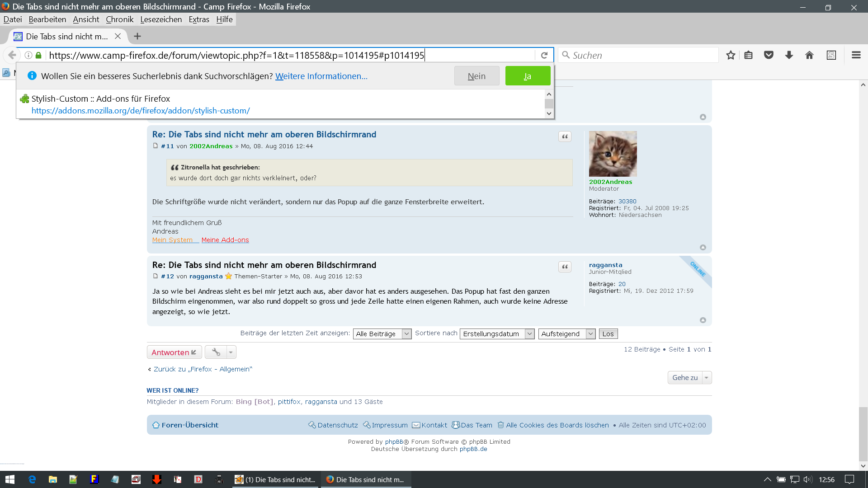Open the downloads arrow icon
868x488 pixels.
point(789,55)
